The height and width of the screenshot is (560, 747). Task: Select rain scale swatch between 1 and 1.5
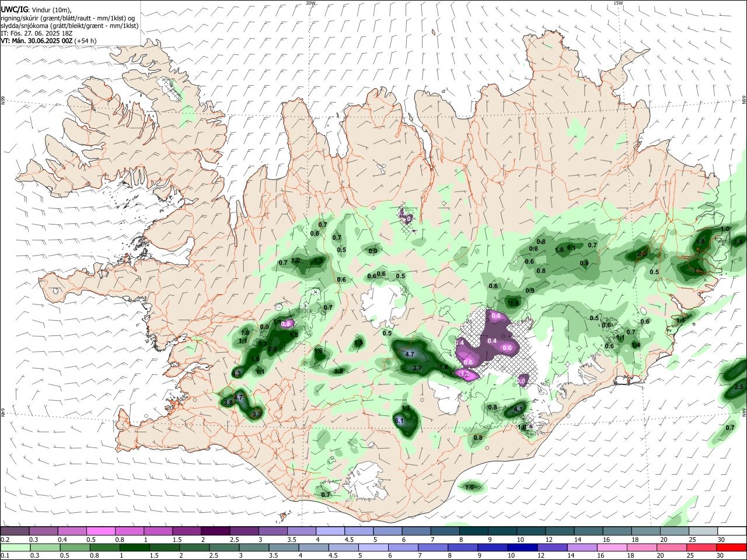click(x=134, y=548)
